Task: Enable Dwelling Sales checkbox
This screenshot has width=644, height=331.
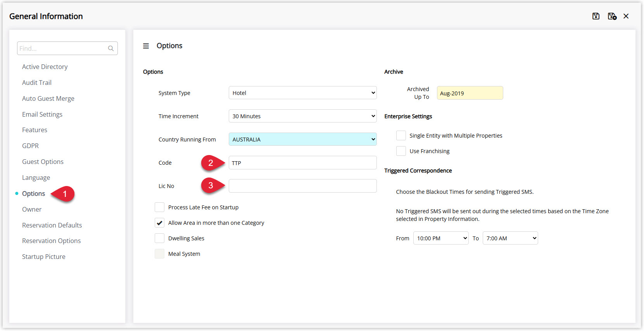Action: point(159,238)
